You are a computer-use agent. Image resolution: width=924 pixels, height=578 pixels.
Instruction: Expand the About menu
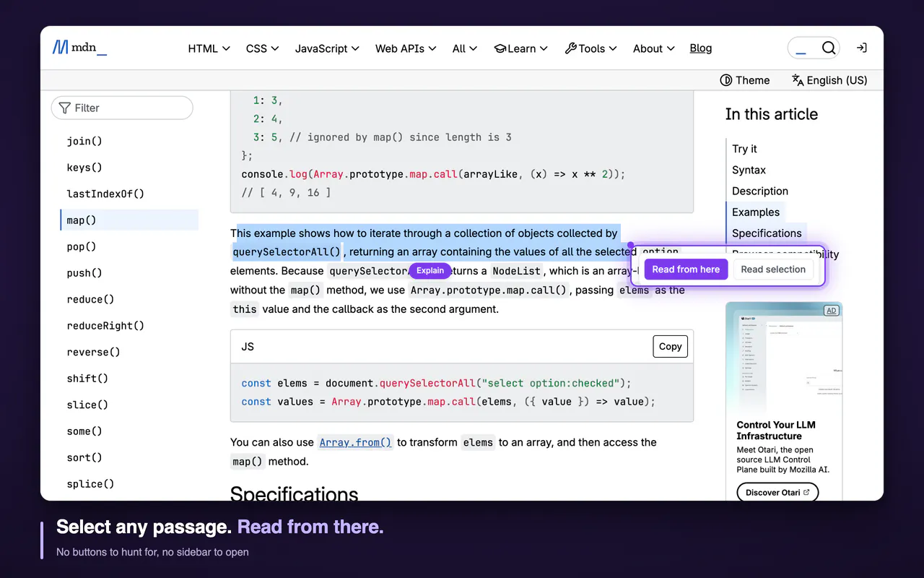(x=654, y=48)
